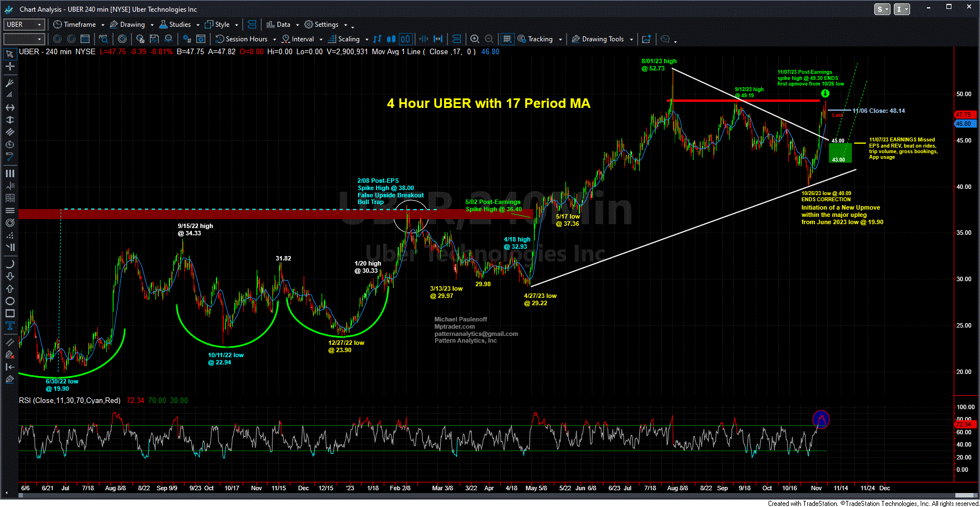The height and width of the screenshot is (507, 980).
Task: Click the share chart image icon
Action: click(647, 39)
